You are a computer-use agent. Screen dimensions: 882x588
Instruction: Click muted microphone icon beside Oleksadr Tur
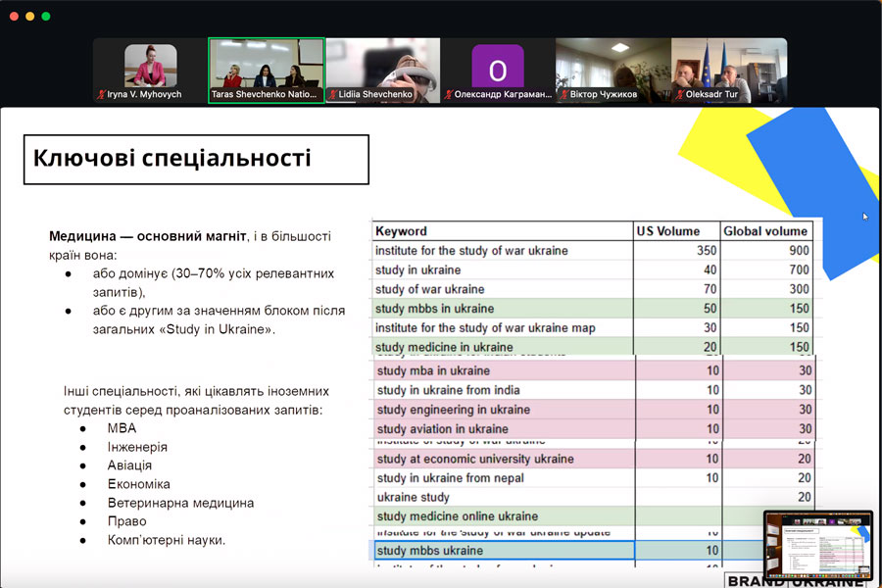[x=679, y=94]
